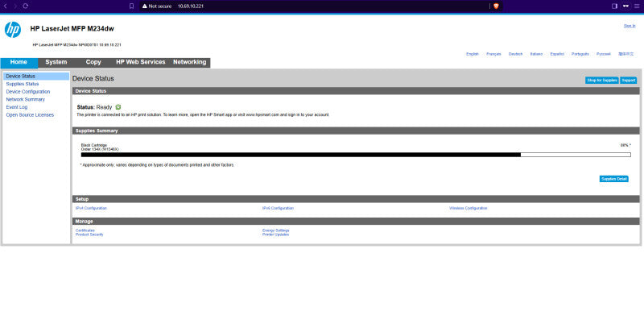The height and width of the screenshot is (332, 644).
Task: Click the Supplies Detail button
Action: coord(614,179)
